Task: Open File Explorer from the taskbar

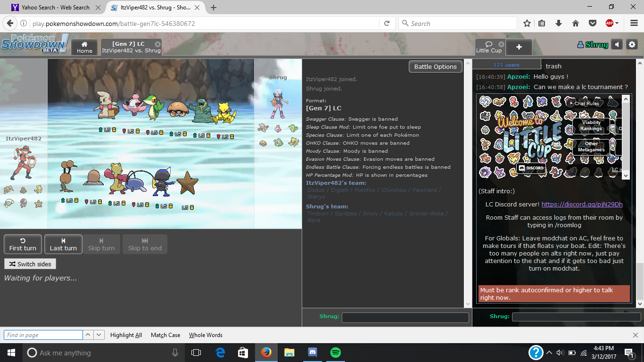Action: click(x=289, y=353)
